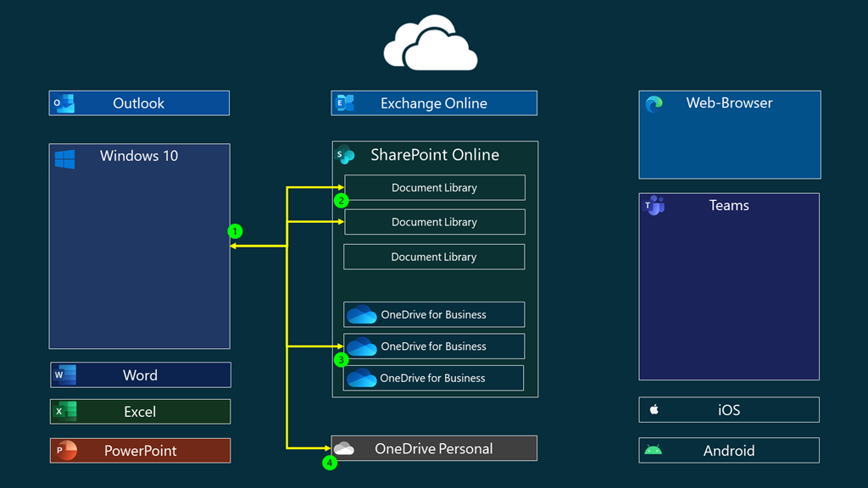Click the Outlook envelope icon

(64, 103)
